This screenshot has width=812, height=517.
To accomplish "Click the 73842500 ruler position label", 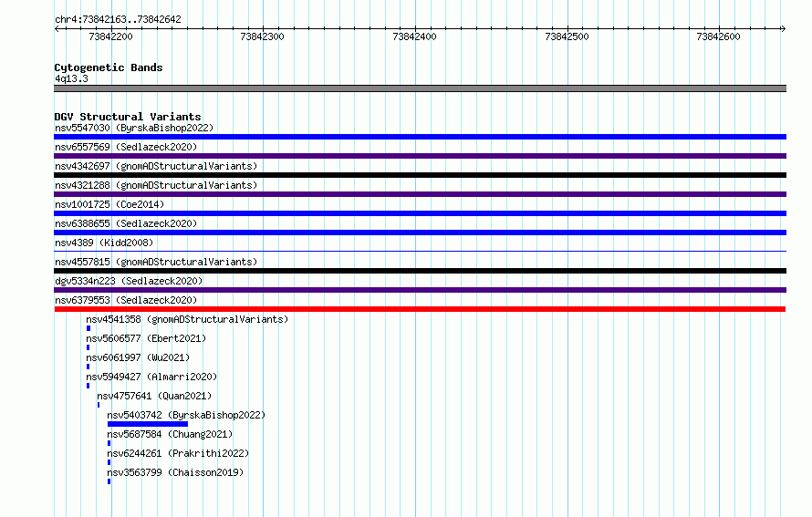I will pyautogui.click(x=567, y=36).
